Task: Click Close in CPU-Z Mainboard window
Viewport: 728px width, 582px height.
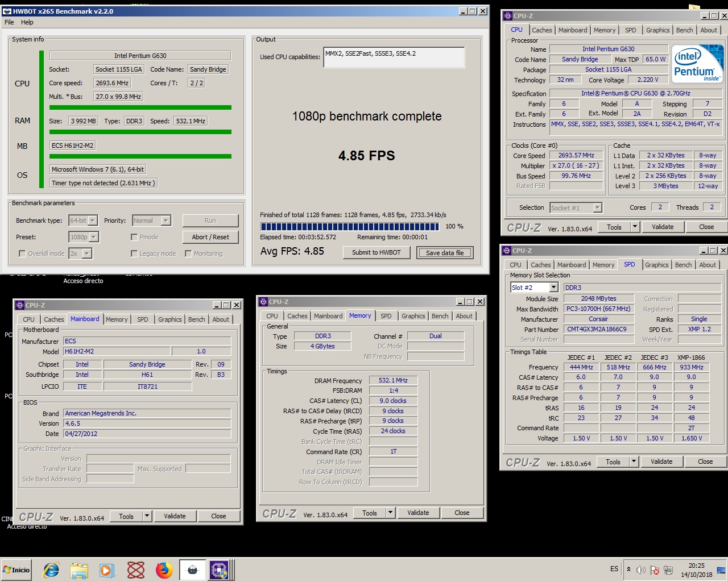Action: pyautogui.click(x=218, y=516)
